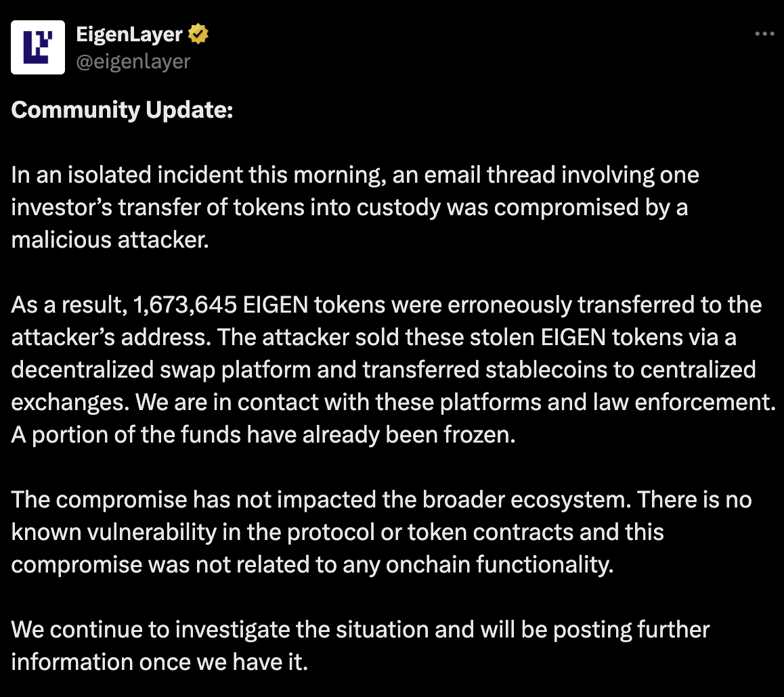Viewport: 784px width, 697px height.
Task: Click the paragraph starting "We continue to investigate"
Action: 360,646
